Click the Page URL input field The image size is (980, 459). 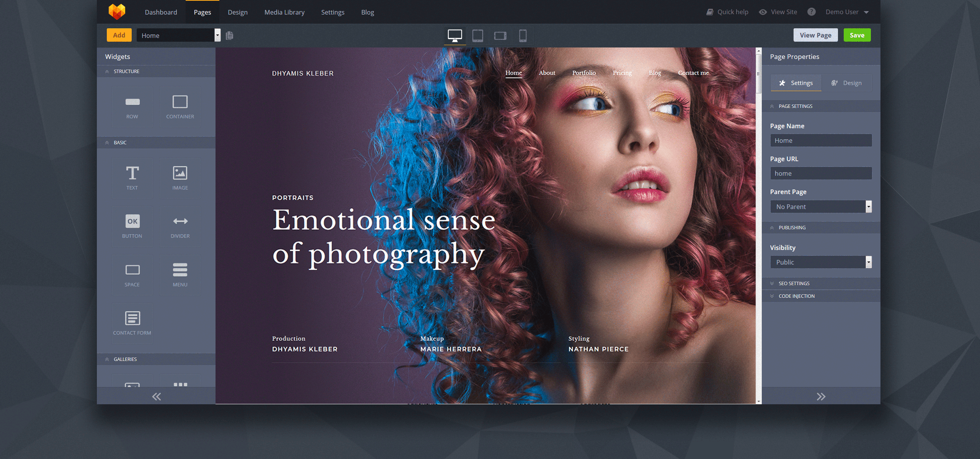click(x=821, y=173)
